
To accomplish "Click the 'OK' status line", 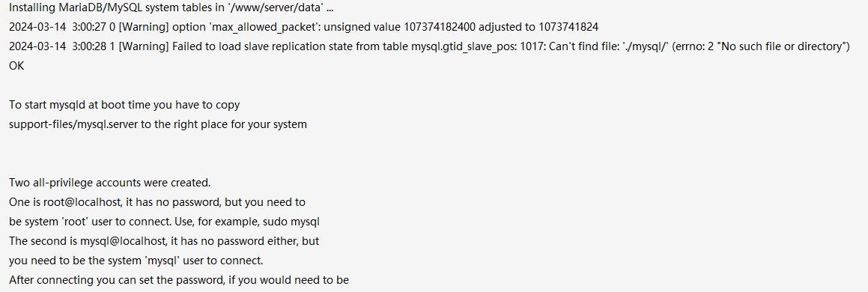I will [x=16, y=66].
